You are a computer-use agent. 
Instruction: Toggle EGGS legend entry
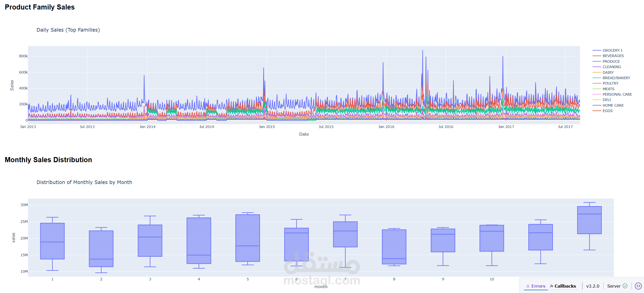click(607, 111)
